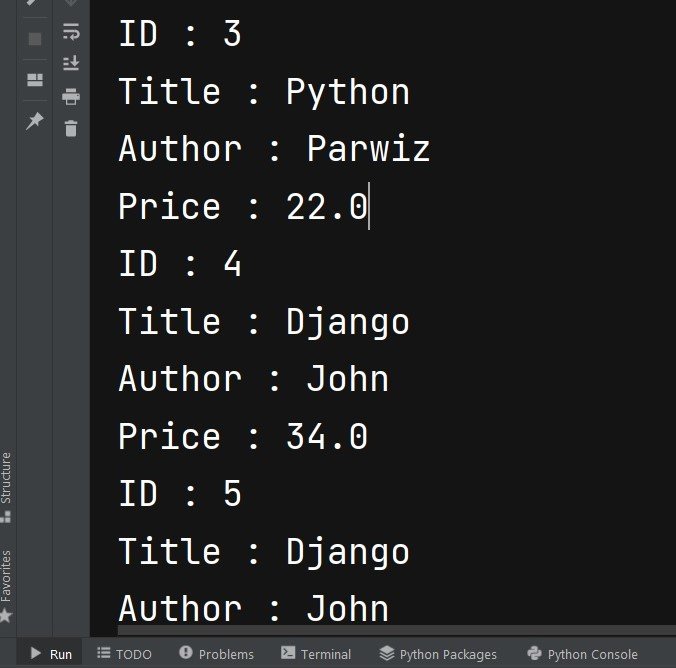
Task: Expand the Structure side panel
Action: point(6,487)
